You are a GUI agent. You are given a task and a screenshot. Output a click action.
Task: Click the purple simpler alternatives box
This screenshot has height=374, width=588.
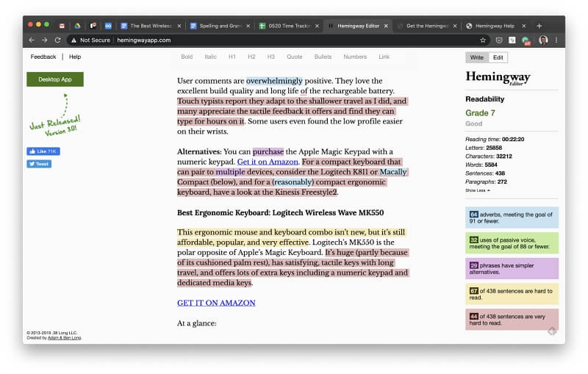(512, 269)
